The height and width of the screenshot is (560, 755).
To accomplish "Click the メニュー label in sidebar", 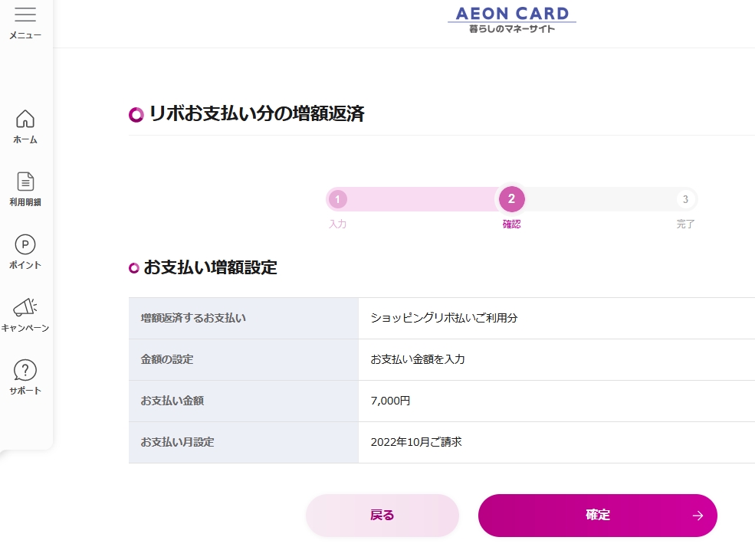I will click(25, 35).
